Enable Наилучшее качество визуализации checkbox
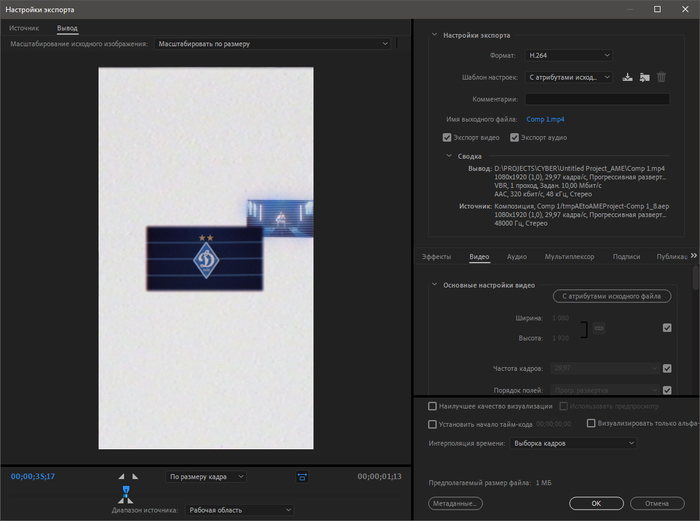 click(x=432, y=406)
